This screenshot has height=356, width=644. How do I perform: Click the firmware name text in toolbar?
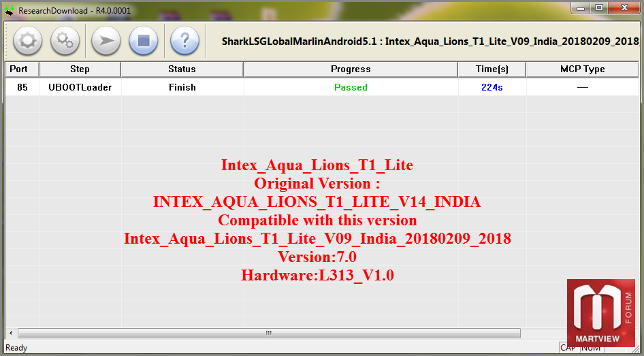pos(430,42)
